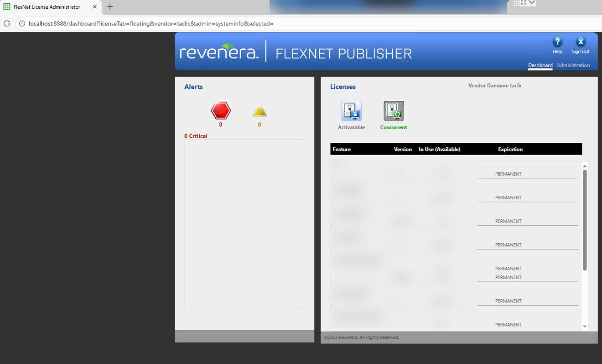Screen dimensions: 602x364
Task: Click the Revenera logo
Action: [219, 51]
